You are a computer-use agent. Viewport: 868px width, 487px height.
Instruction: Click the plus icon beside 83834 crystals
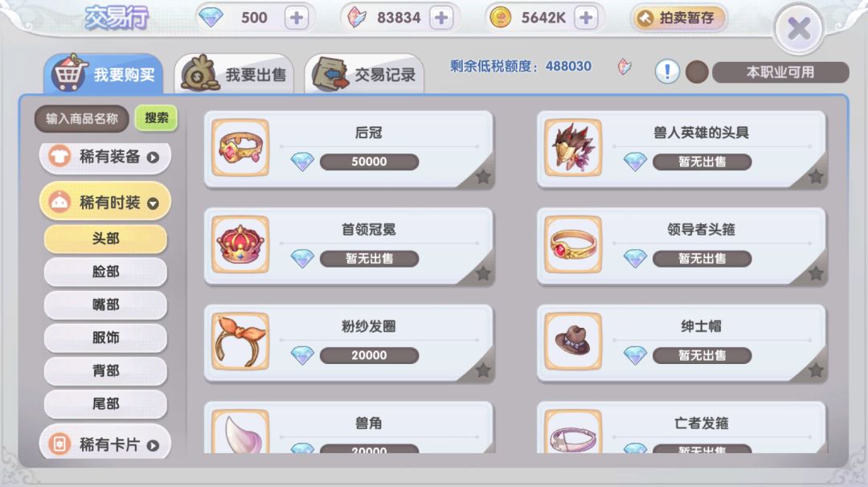(x=440, y=18)
